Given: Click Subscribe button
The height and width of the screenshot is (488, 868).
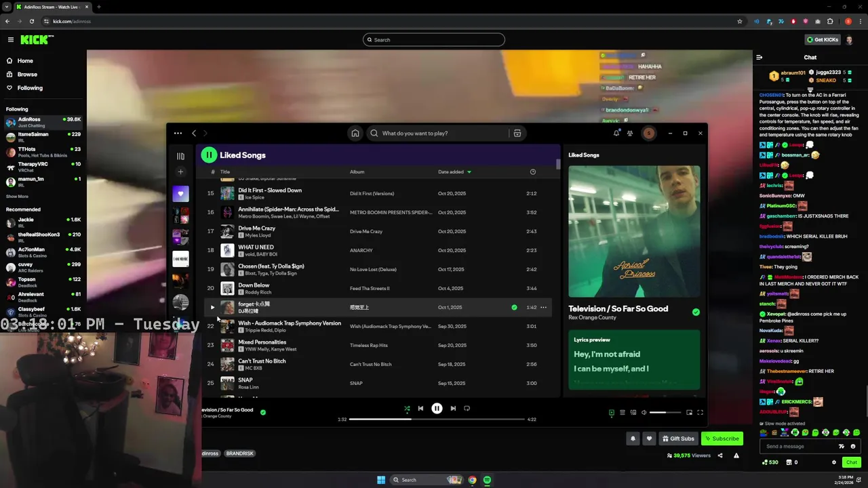Looking at the screenshot, I should 722,439.
